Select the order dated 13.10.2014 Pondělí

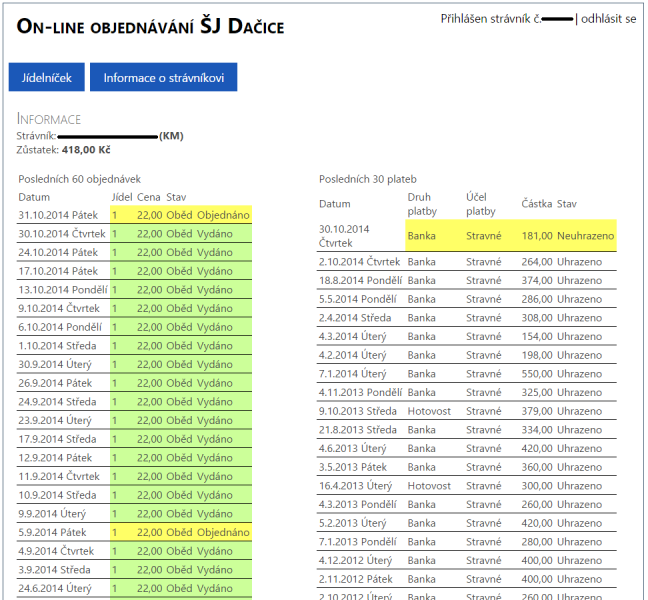61,290
